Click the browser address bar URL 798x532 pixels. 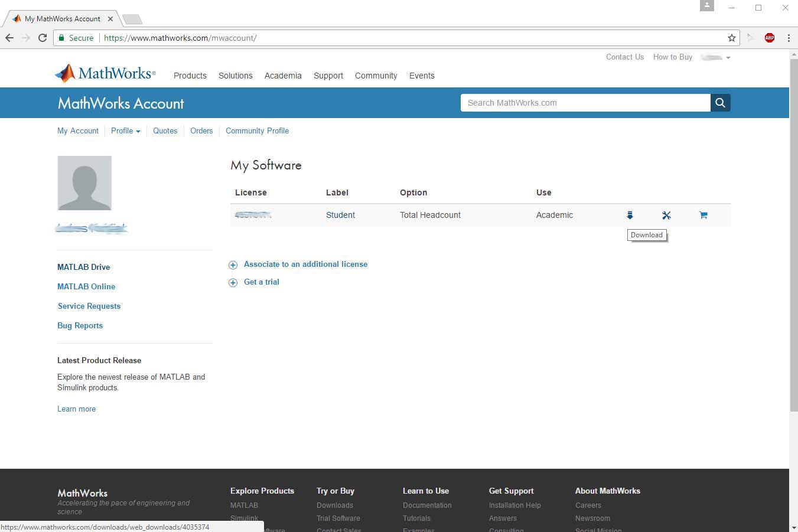pyautogui.click(x=180, y=38)
